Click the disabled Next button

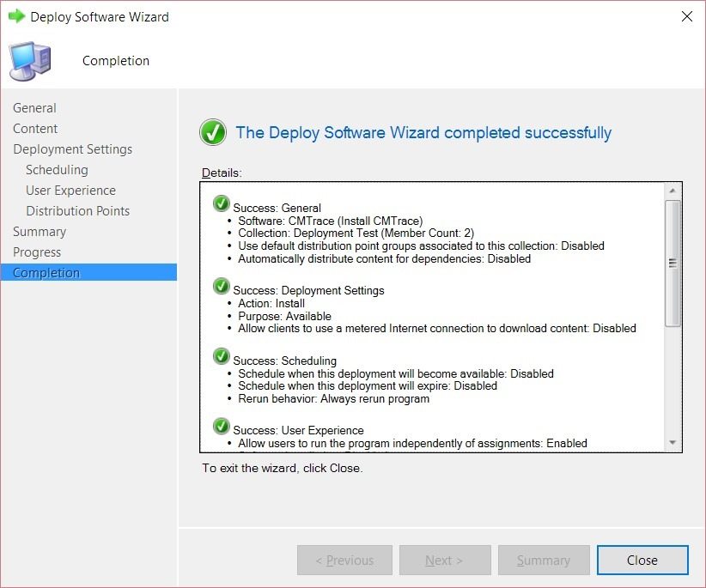pyautogui.click(x=445, y=561)
